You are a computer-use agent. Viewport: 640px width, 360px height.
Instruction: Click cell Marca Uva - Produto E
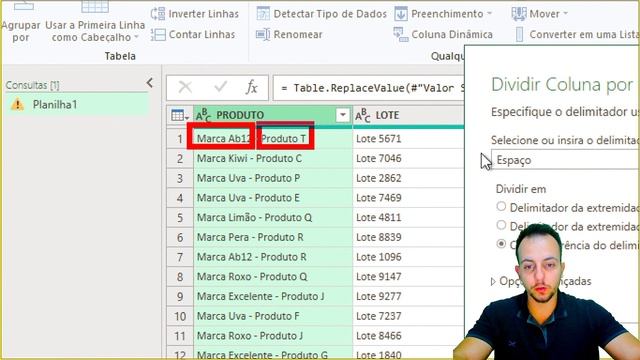pyautogui.click(x=273, y=198)
